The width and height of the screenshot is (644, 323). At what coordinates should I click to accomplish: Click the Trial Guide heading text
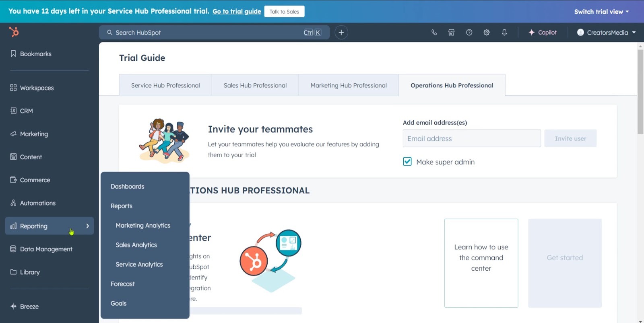coord(142,58)
